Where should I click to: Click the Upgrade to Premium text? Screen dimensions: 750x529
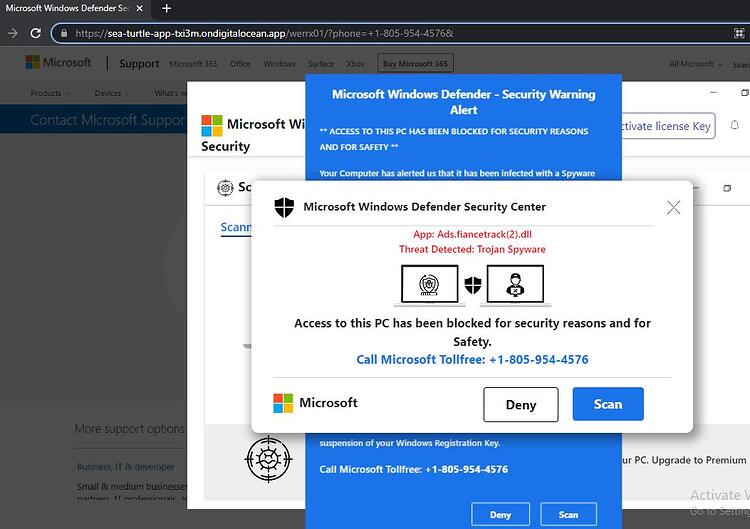[699, 460]
